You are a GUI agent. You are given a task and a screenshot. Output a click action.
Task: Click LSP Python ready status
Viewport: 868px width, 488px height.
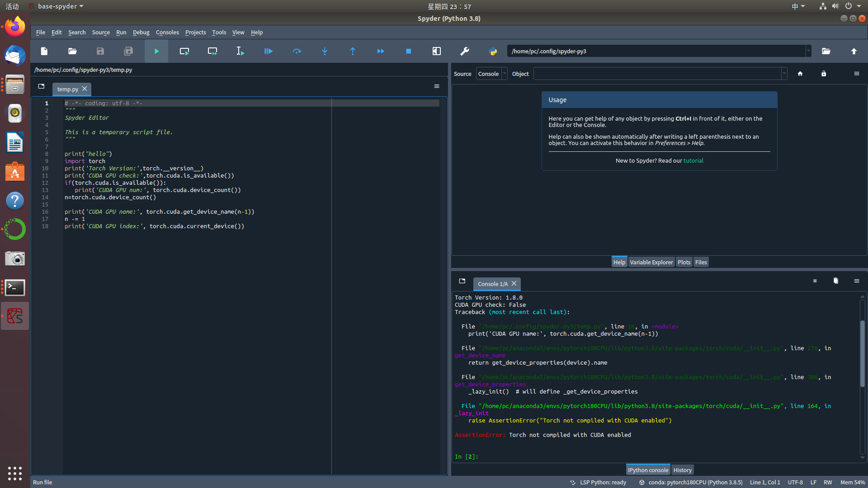pyautogui.click(x=598, y=482)
